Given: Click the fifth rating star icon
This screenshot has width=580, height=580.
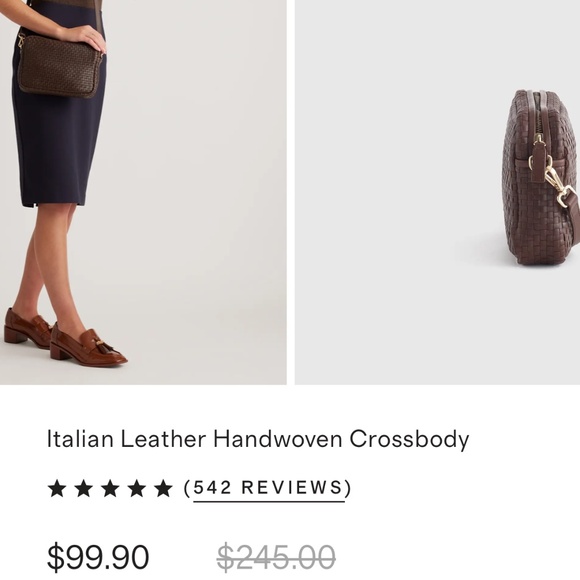Looking at the screenshot, I should [163, 488].
